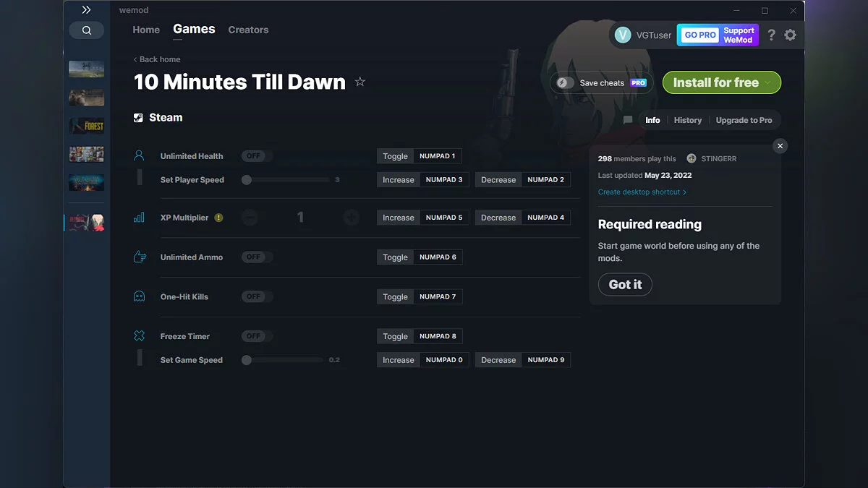The height and width of the screenshot is (488, 868).
Task: Click NUMPAD 5 hotkey box
Action: 444,218
